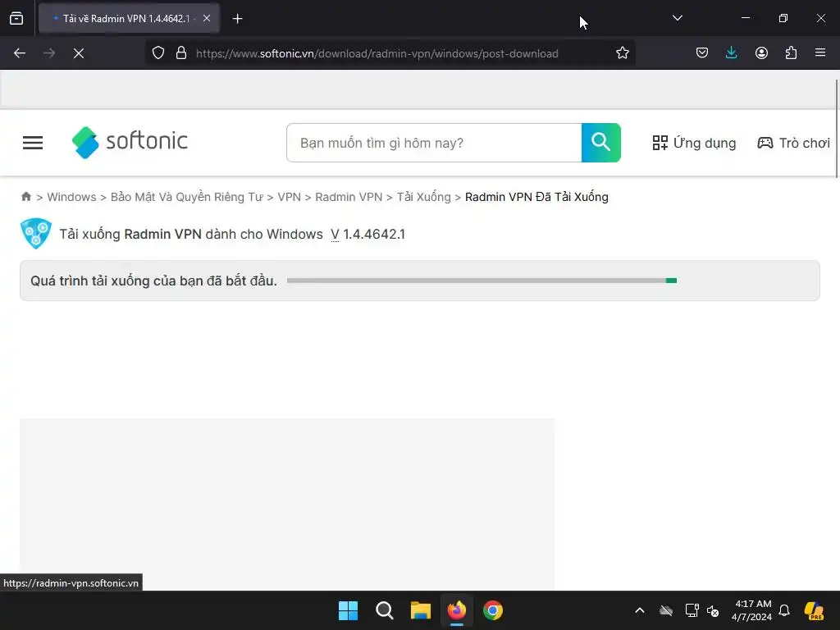Viewport: 840px width, 630px height.
Task: Open Windows taskbar search
Action: click(384, 610)
